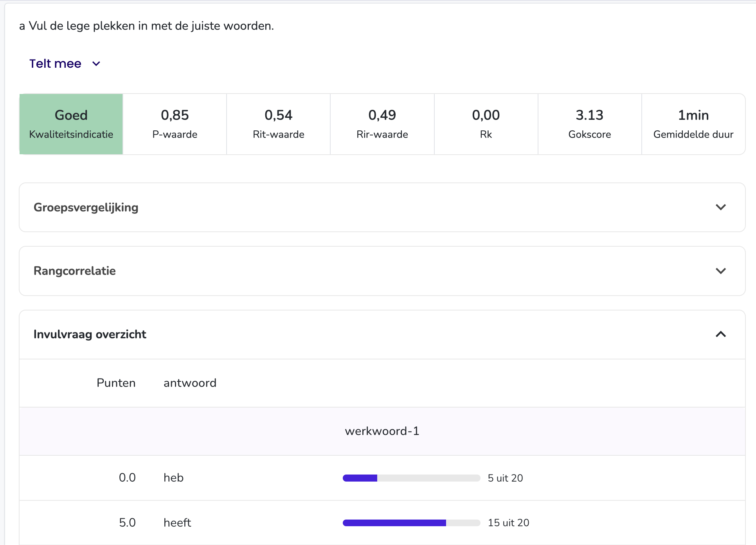Select the Goed Kwaliteitsindicatie tile
This screenshot has width=756, height=545.
pyautogui.click(x=71, y=124)
